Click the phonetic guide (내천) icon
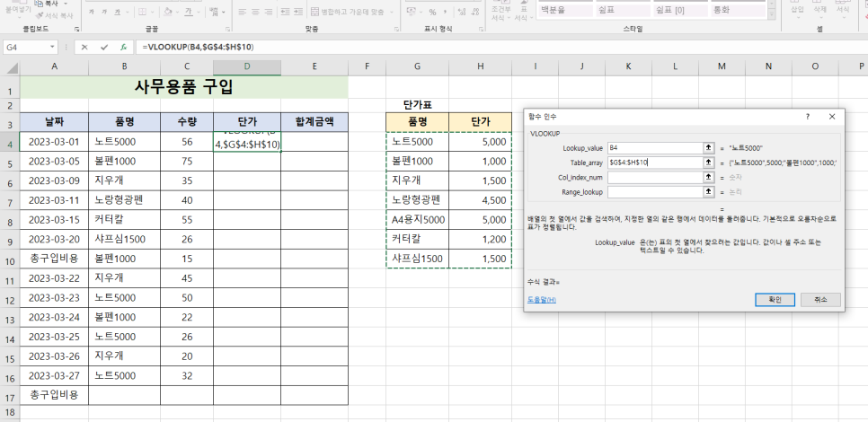868x422 pixels. tap(212, 12)
